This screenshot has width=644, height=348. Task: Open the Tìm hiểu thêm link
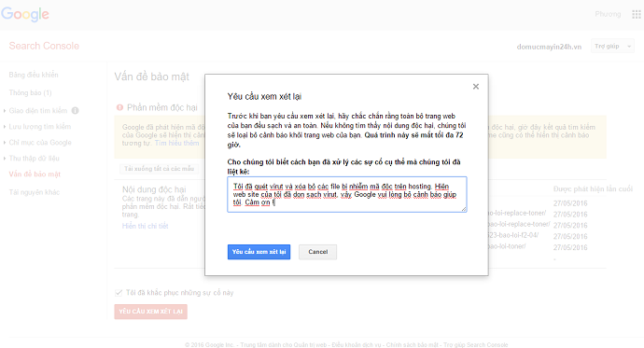pyautogui.click(x=177, y=143)
